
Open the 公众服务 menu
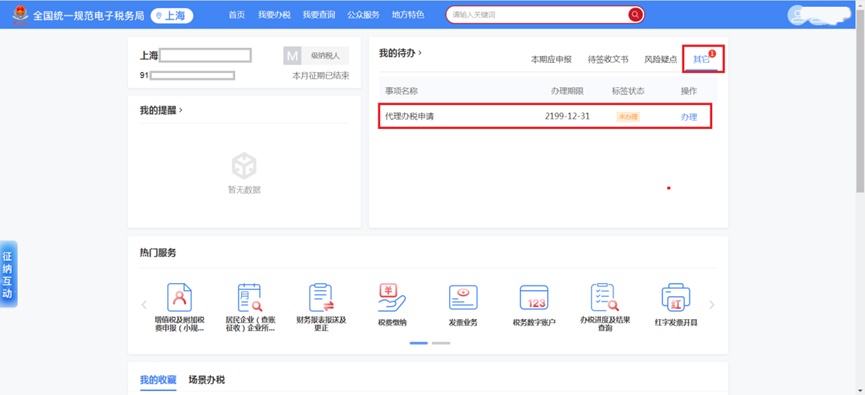tap(364, 15)
